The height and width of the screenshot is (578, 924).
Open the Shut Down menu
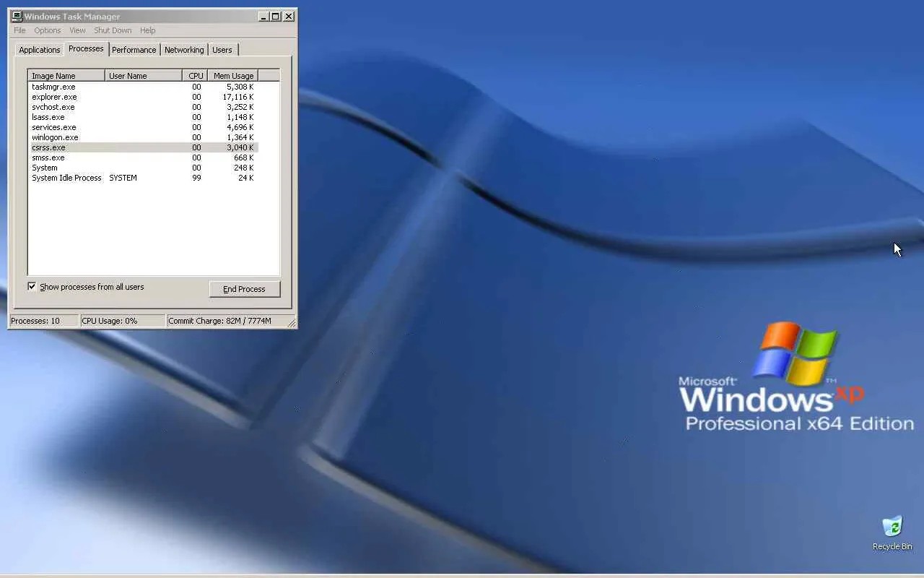(113, 30)
